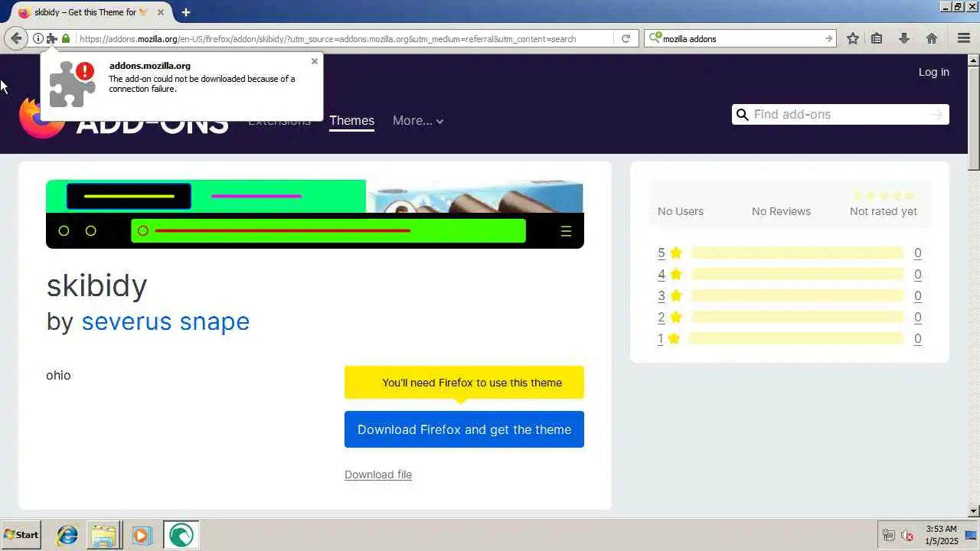Screen dimensions: 980x551
Task: Click the Download file link
Action: (378, 474)
